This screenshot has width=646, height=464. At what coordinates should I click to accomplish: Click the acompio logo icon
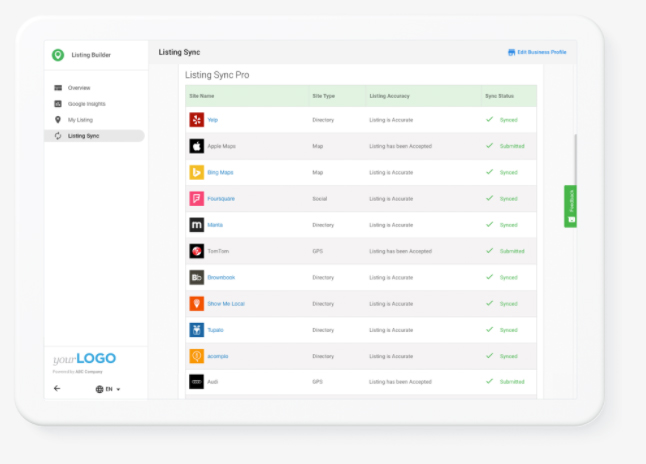[x=197, y=356]
